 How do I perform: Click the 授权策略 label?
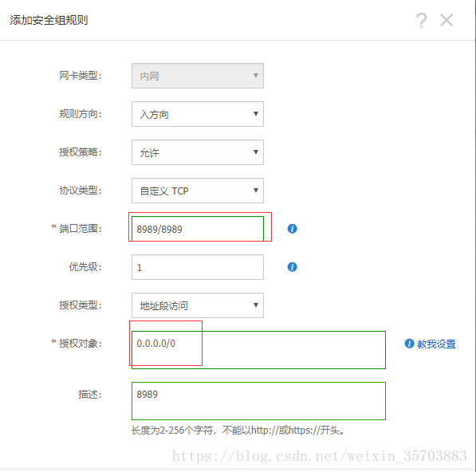tap(81, 152)
